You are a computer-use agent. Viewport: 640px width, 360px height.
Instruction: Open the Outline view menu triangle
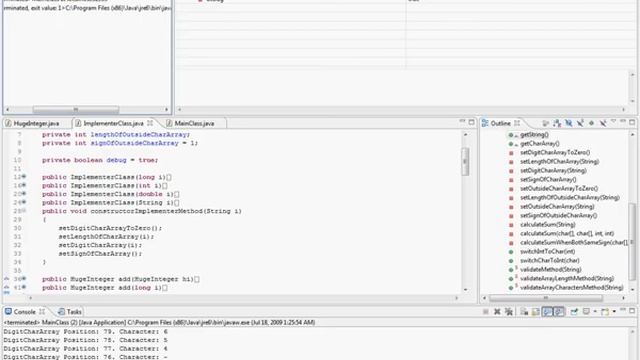613,122
